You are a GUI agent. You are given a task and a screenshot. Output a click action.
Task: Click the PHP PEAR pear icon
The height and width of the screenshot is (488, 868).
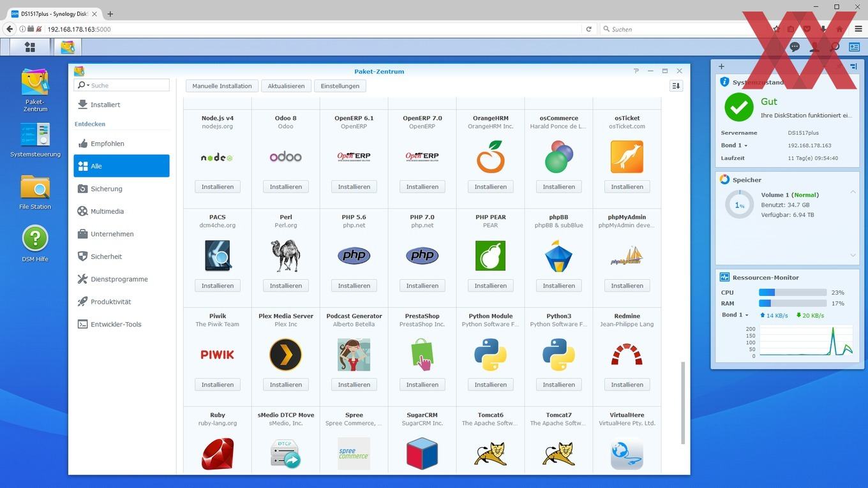click(491, 256)
